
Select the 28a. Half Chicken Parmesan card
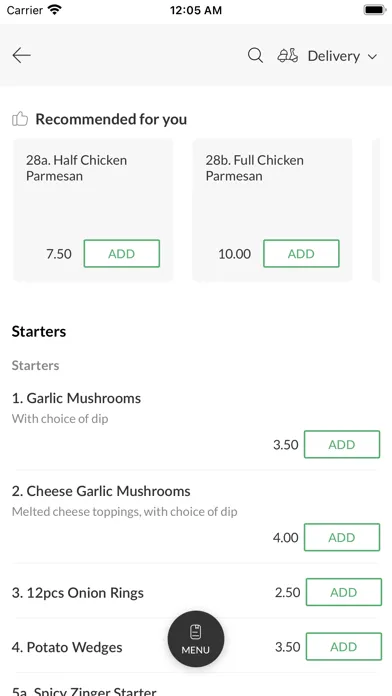93,210
